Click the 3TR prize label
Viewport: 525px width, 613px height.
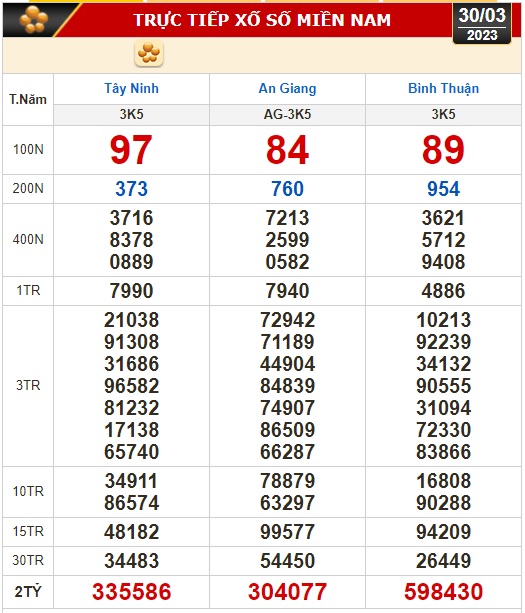click(x=28, y=385)
